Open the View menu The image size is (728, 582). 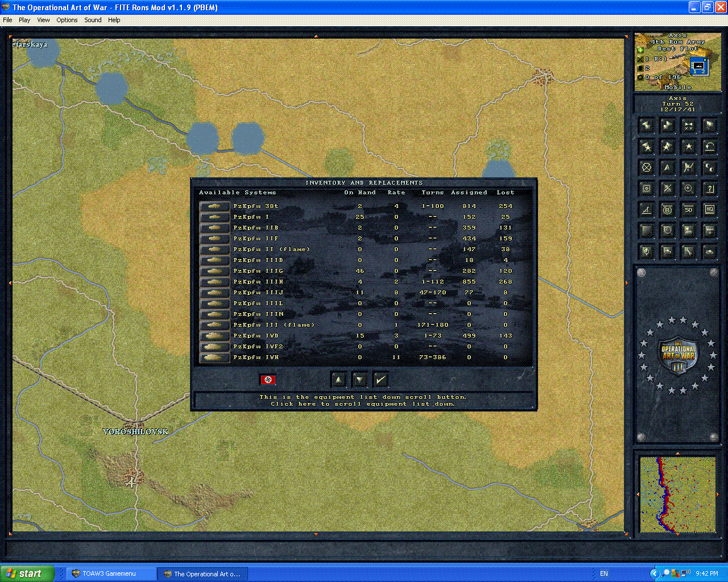point(43,20)
